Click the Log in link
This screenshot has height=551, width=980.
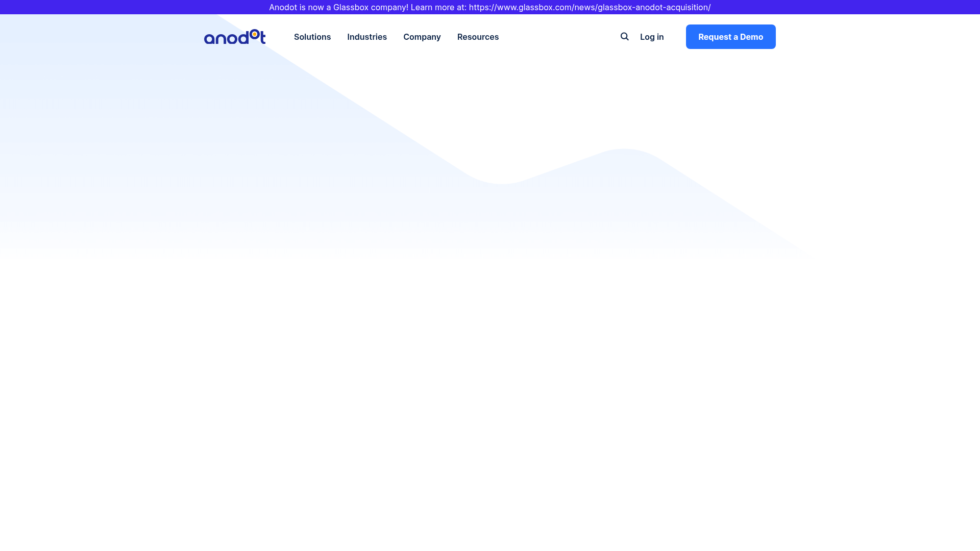pyautogui.click(x=652, y=37)
